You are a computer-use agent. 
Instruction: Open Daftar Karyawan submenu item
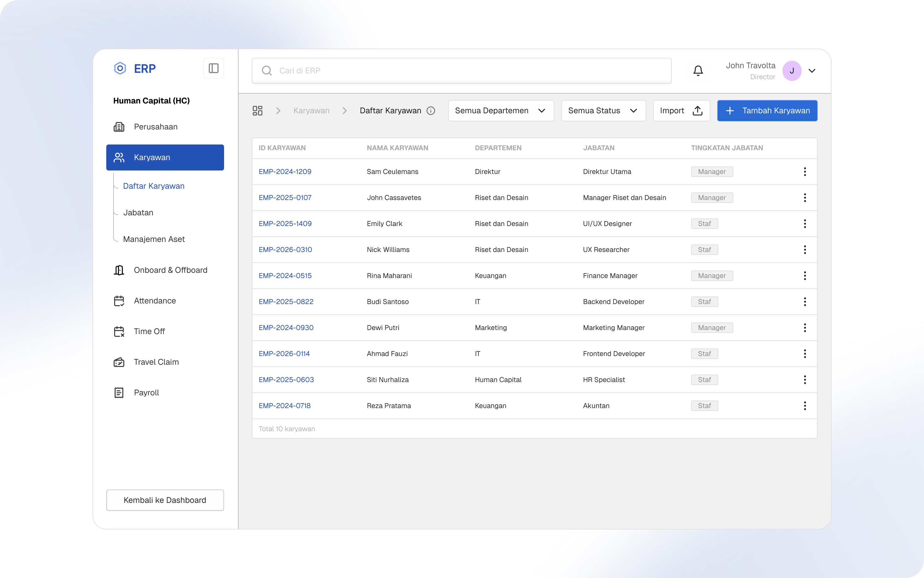pos(154,186)
